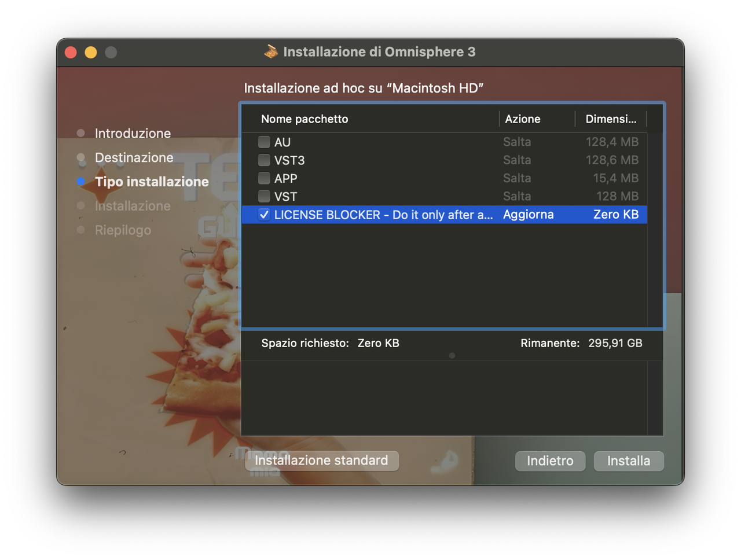741x560 pixels.
Task: Click the Riepilogo step in sidebar
Action: (x=123, y=230)
